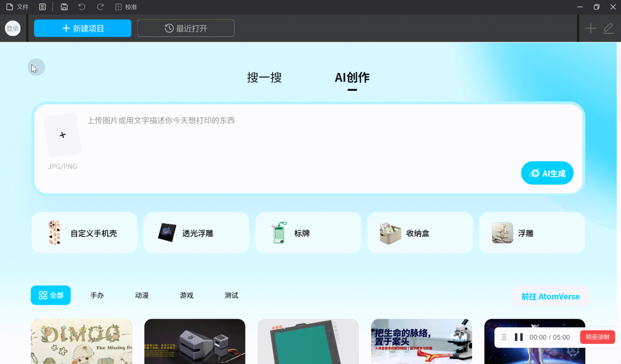Click the 新建项目 button
621x364 pixels.
click(83, 28)
